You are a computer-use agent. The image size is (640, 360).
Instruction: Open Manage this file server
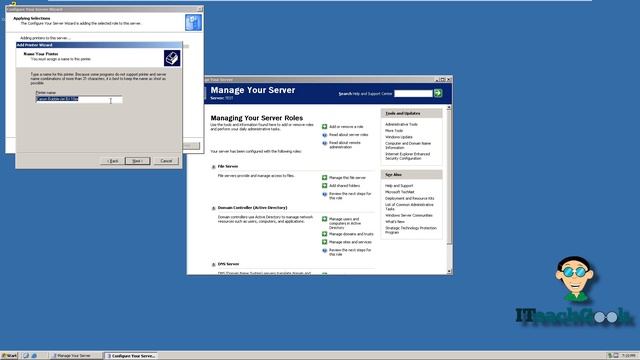(347, 178)
